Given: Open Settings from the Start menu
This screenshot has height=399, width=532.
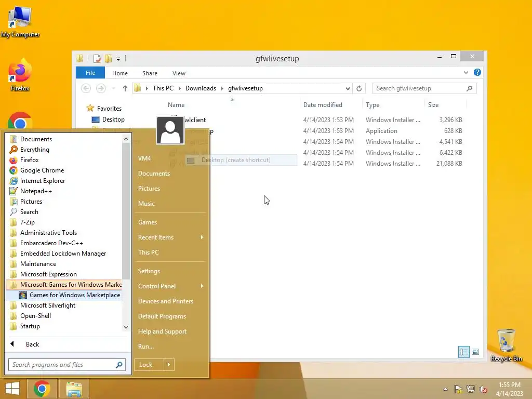Looking at the screenshot, I should pos(170,271).
